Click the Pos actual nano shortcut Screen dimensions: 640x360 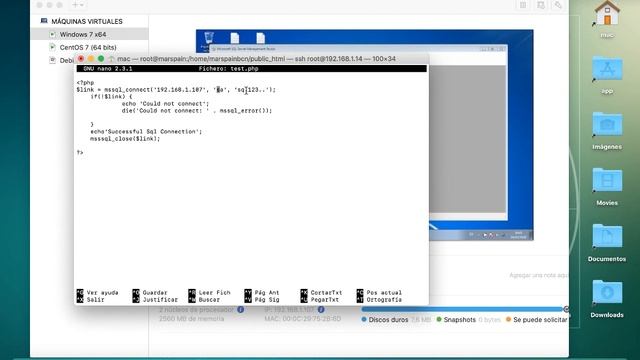pos(379,293)
